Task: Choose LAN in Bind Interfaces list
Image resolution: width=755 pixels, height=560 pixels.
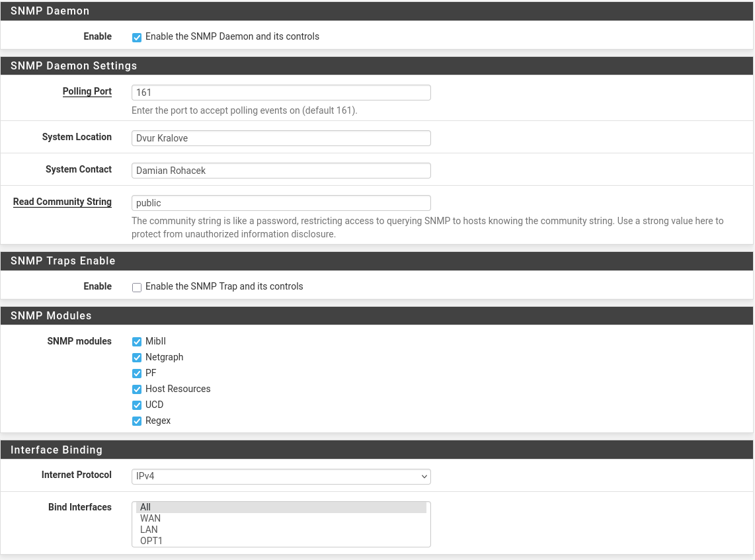Action: 281,530
